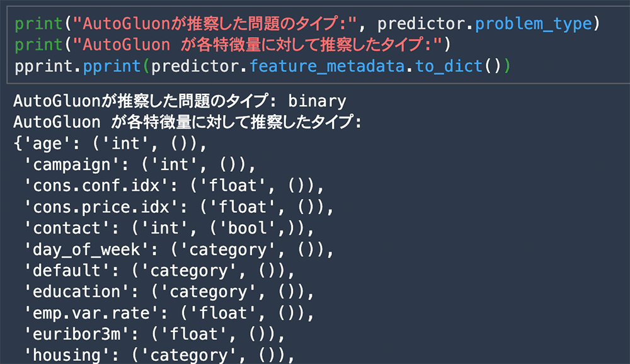Click the second print statement line
Screen dimensions: 630x364
(233, 45)
